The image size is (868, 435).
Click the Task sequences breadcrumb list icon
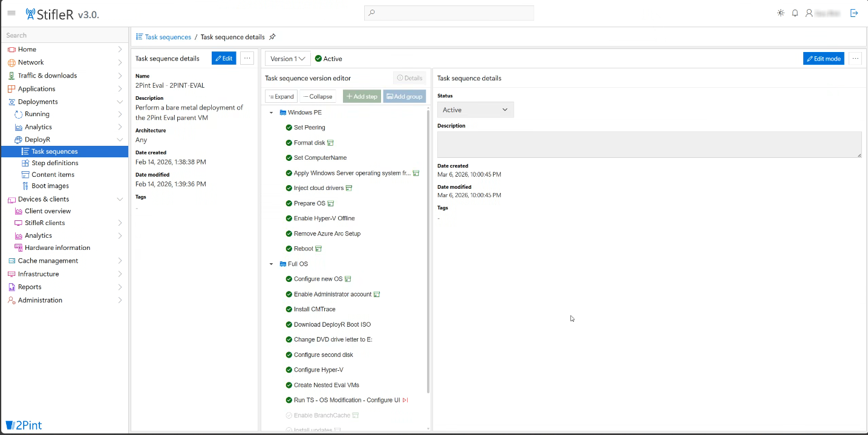(139, 37)
